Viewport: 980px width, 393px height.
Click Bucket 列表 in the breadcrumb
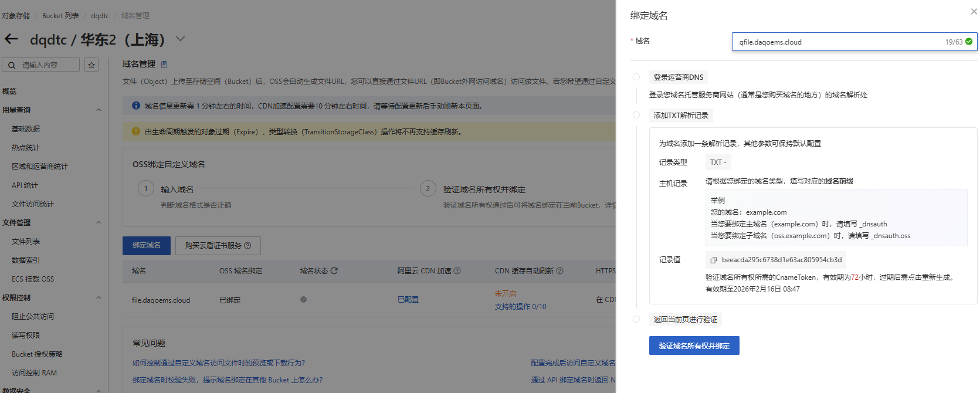[x=60, y=16]
